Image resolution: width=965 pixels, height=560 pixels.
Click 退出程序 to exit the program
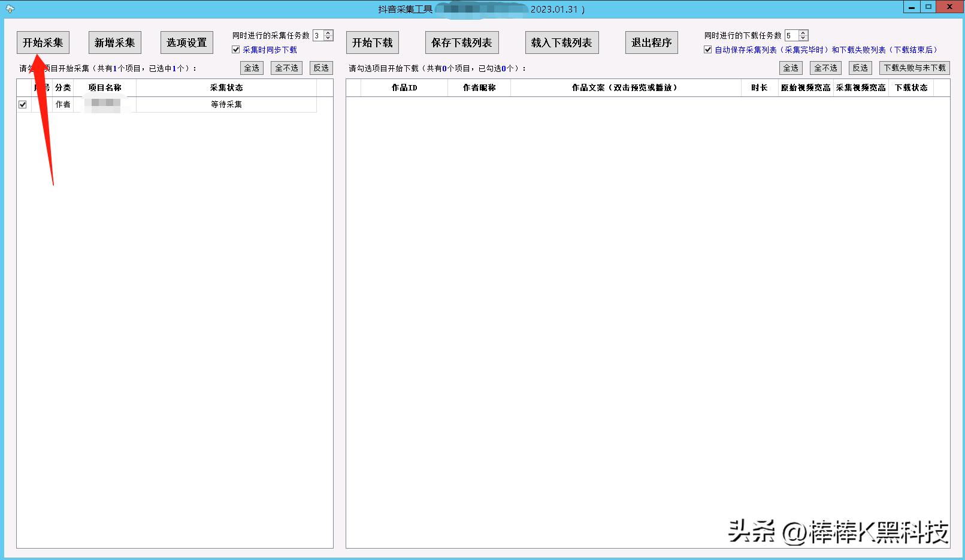point(651,42)
